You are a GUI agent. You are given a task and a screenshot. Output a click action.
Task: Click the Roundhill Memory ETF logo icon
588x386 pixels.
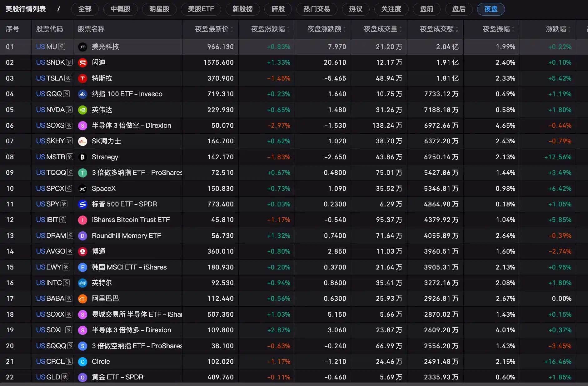coord(82,236)
